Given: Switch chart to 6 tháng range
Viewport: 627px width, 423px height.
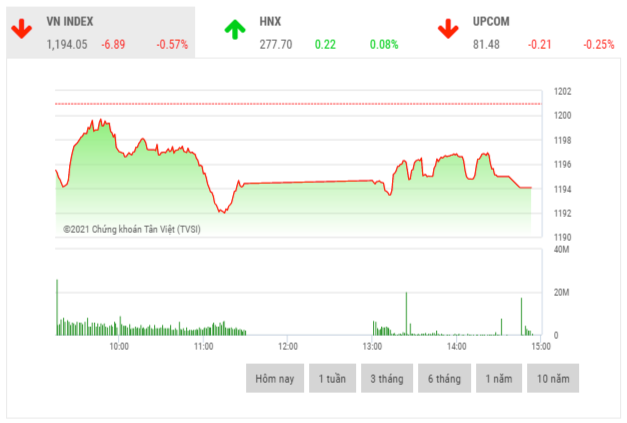Looking at the screenshot, I should pyautogui.click(x=443, y=378).
